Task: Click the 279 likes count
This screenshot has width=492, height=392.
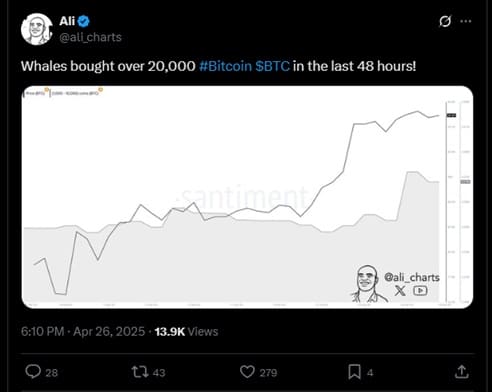Action: (268, 372)
